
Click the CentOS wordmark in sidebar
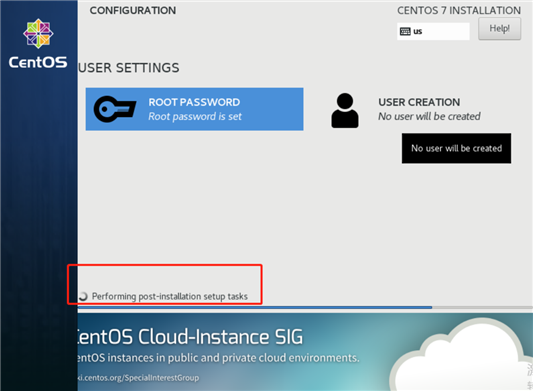[x=38, y=62]
